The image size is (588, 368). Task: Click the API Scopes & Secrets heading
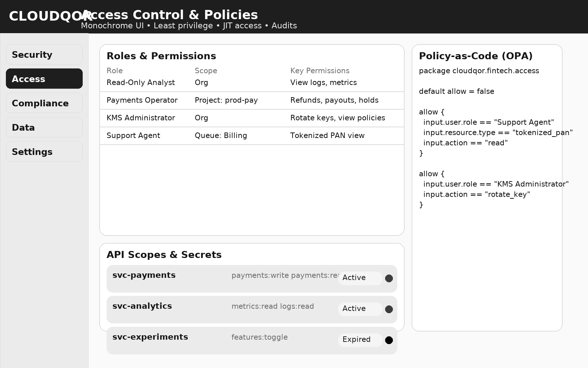coord(164,255)
